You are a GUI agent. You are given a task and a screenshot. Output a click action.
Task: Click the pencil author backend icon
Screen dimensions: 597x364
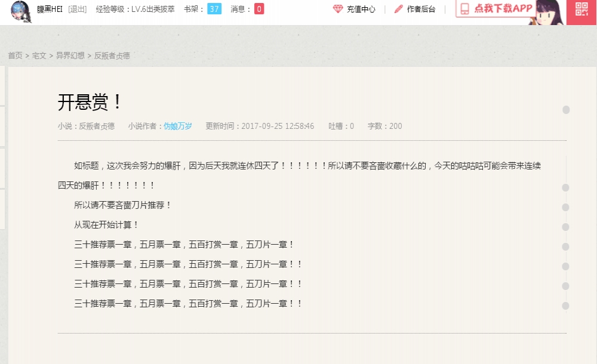click(x=399, y=9)
